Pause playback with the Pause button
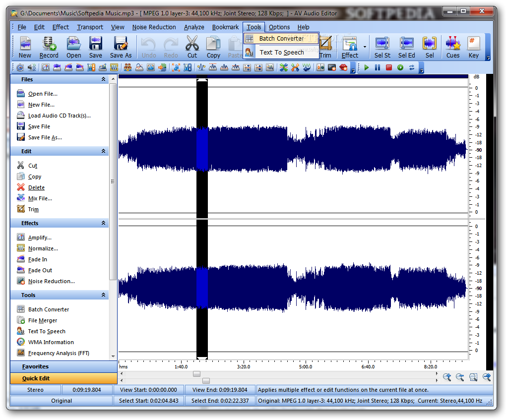This screenshot has height=420, width=507. [378, 67]
